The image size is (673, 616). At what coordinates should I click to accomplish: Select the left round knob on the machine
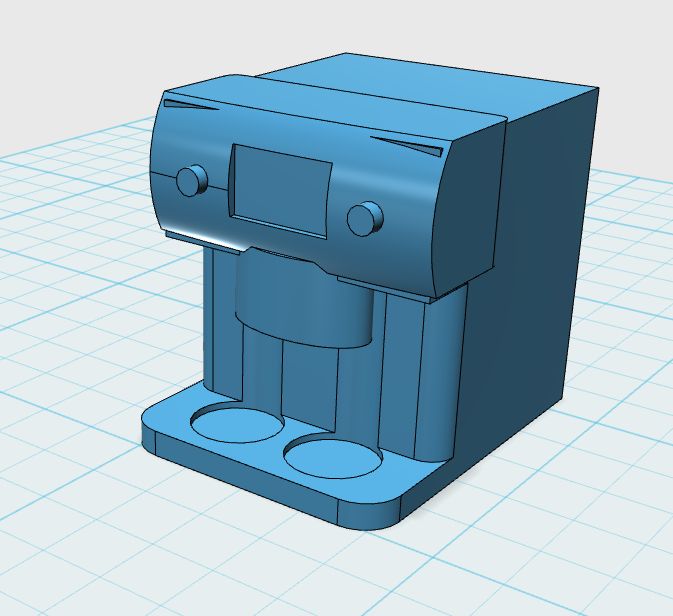[191, 180]
